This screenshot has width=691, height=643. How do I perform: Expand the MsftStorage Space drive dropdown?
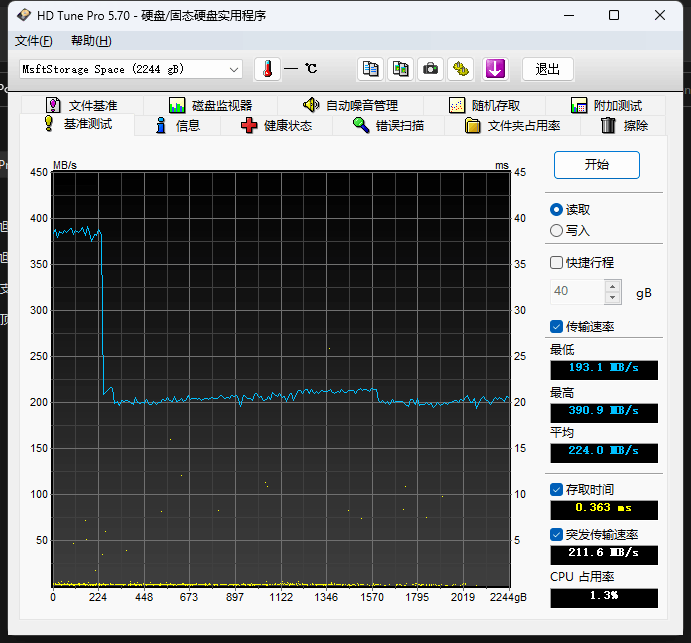(235, 69)
